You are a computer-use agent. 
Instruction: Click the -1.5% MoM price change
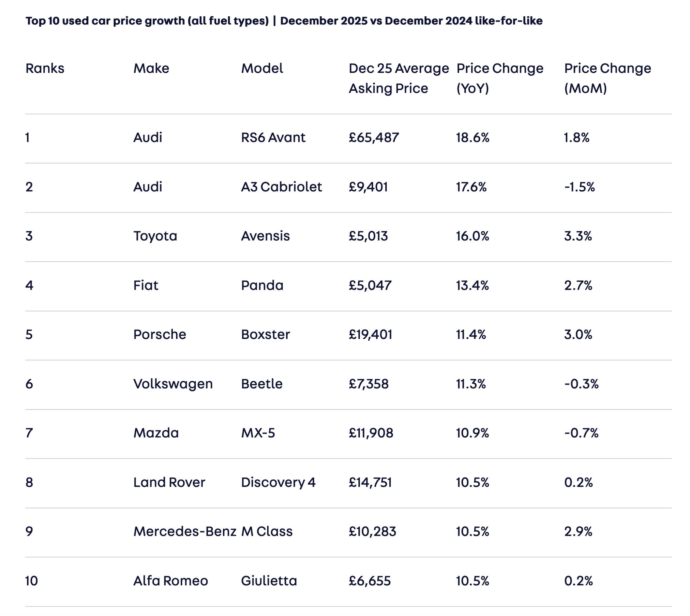coord(579,187)
